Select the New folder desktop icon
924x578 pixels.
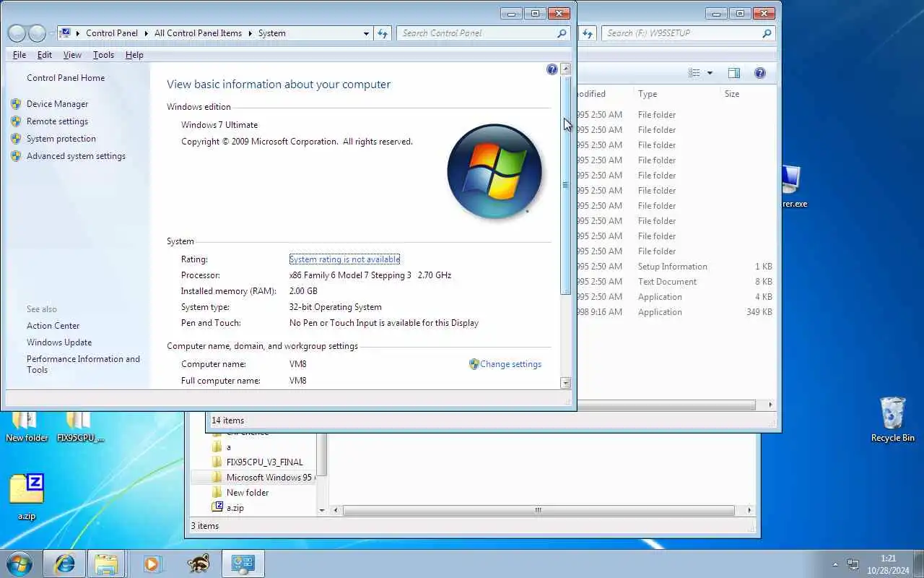pyautogui.click(x=27, y=428)
